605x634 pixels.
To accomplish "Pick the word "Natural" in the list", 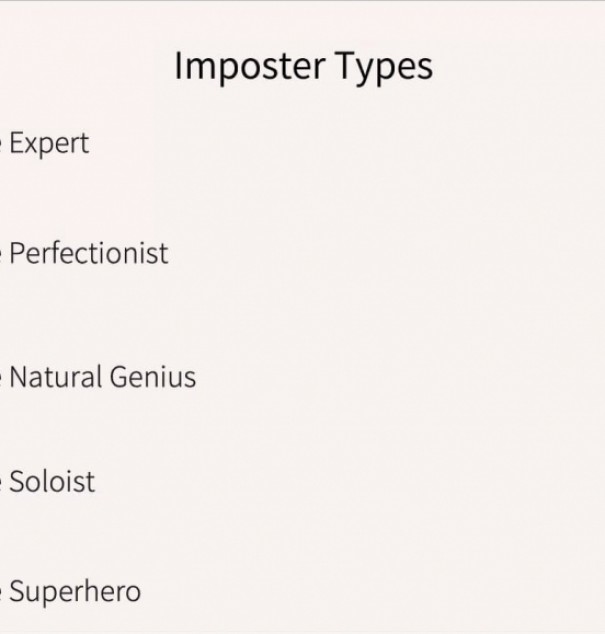I will (55, 376).
